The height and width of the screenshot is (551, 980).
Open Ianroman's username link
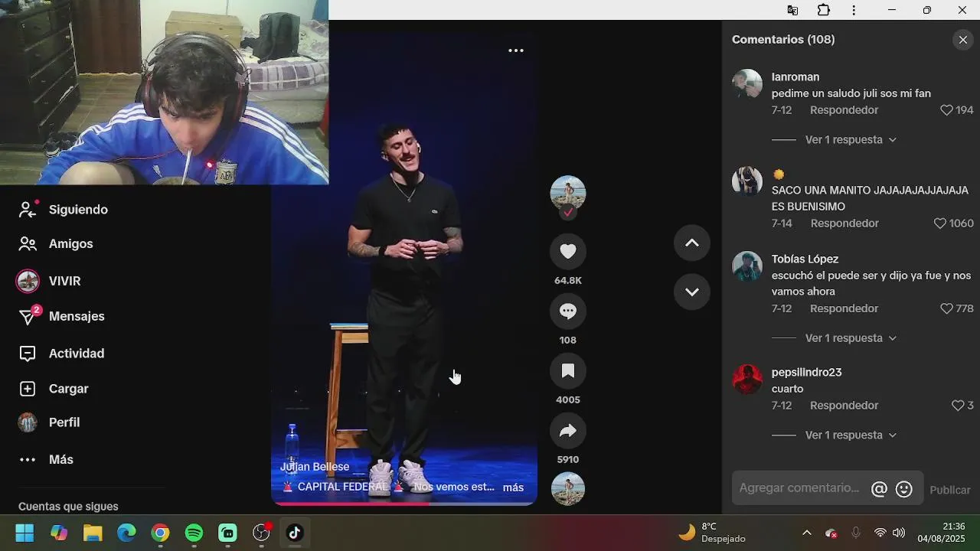pyautogui.click(x=795, y=77)
